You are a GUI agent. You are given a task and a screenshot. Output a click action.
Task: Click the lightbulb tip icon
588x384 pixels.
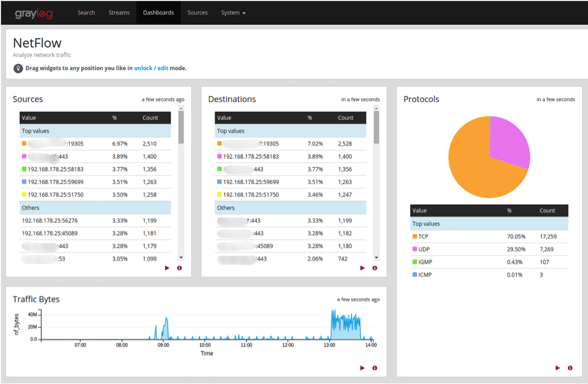[18, 68]
